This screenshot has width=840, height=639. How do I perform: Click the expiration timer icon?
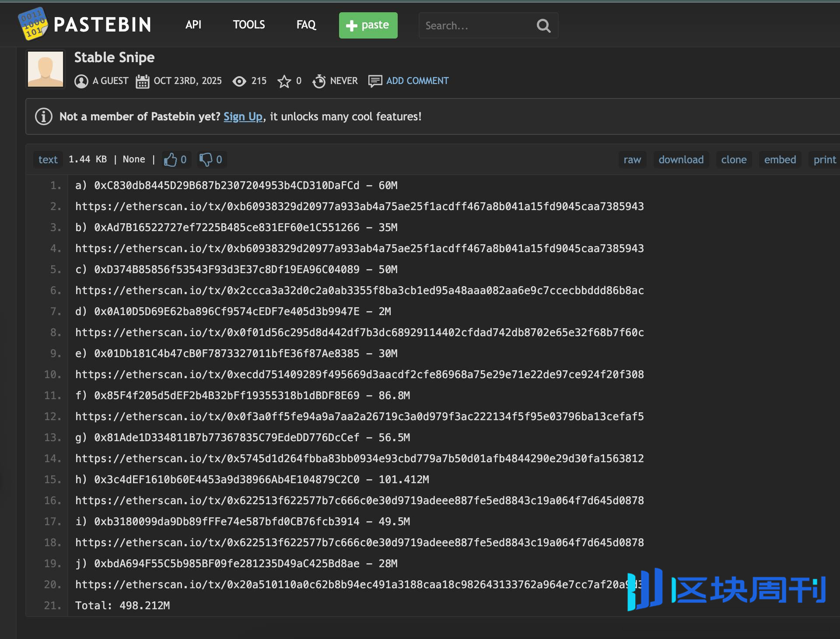coord(319,81)
